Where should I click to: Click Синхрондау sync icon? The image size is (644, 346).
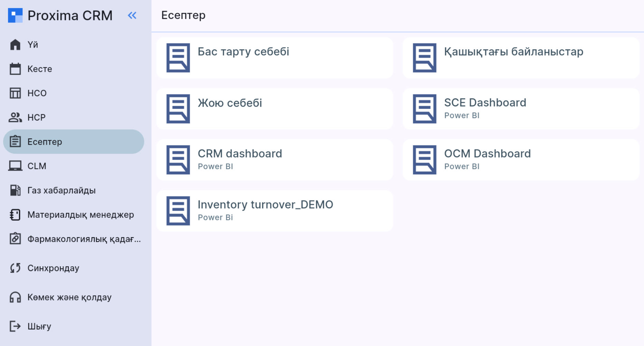(x=15, y=268)
